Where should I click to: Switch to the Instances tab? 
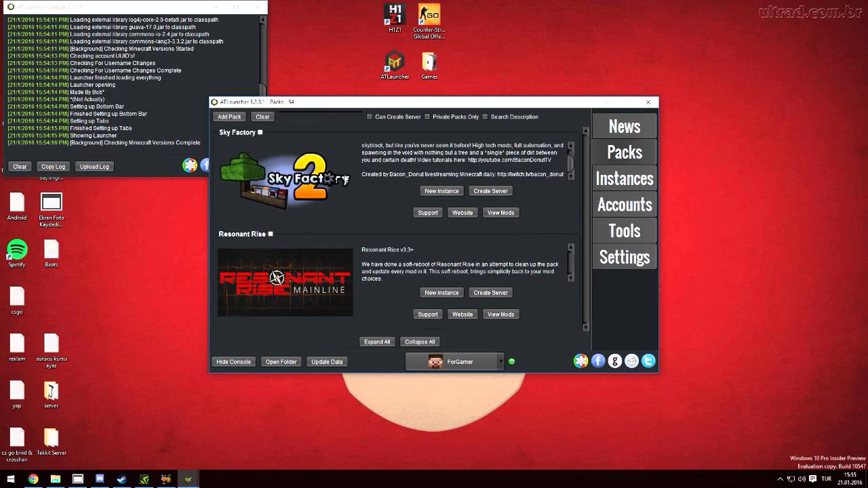(x=625, y=178)
